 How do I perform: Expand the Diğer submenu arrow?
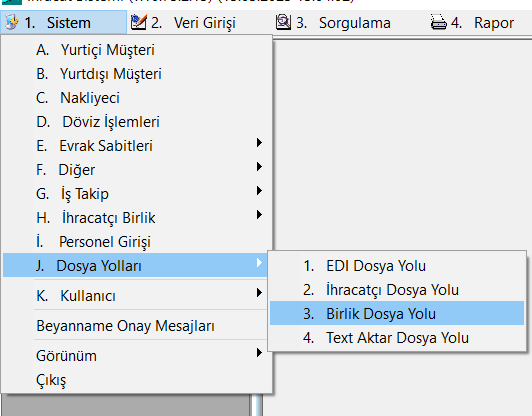click(x=259, y=167)
